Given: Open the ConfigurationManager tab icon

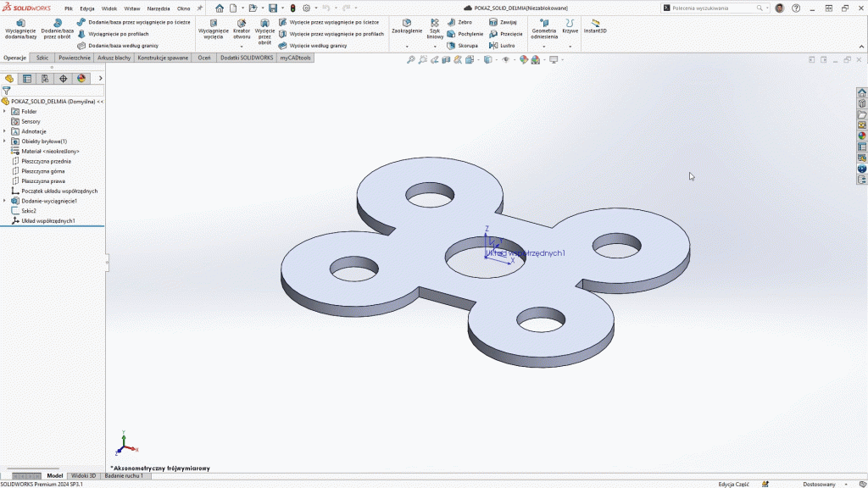Looking at the screenshot, I should [45, 79].
